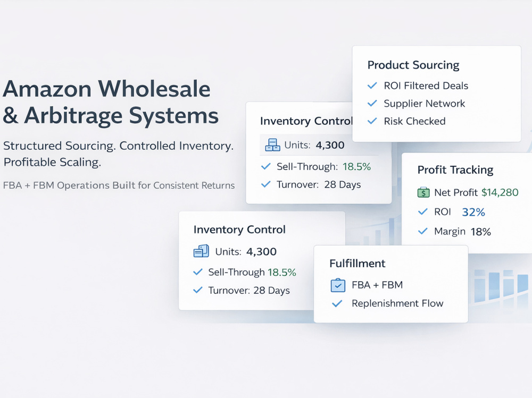Click the green money icon next to Net Profit

click(x=423, y=192)
